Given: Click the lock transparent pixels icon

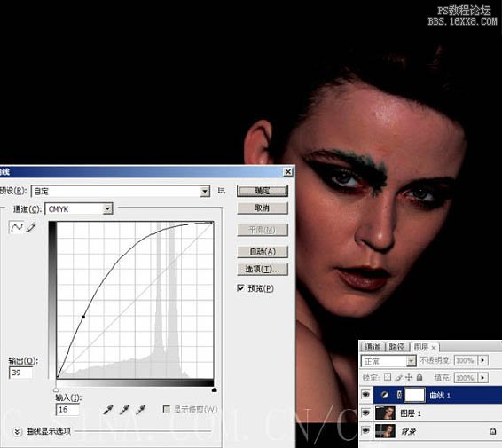Looking at the screenshot, I should pyautogui.click(x=388, y=377).
